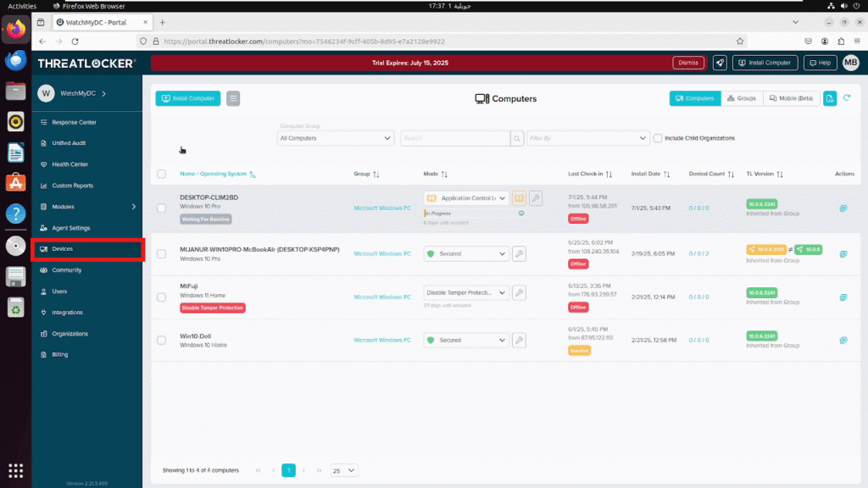Open Organizations page
Screen dimensions: 868x488
tap(70, 334)
